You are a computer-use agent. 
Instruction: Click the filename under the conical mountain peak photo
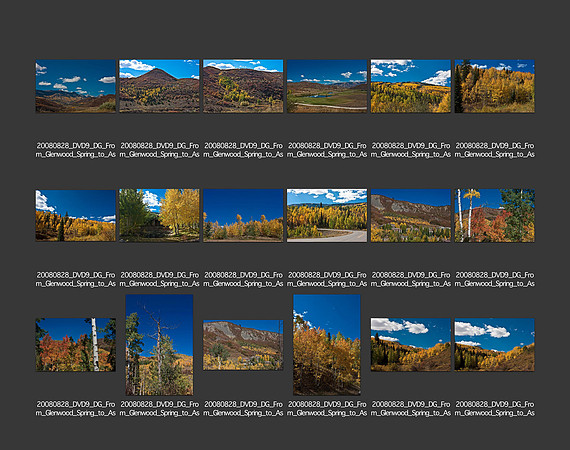(x=159, y=150)
